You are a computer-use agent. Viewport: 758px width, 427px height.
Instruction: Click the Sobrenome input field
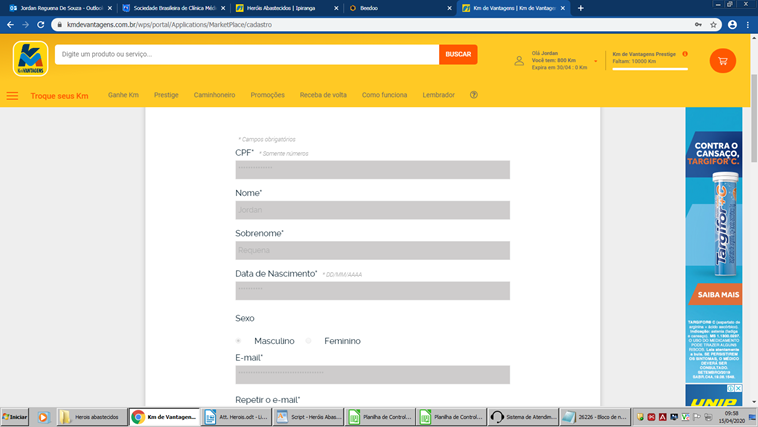(x=372, y=250)
